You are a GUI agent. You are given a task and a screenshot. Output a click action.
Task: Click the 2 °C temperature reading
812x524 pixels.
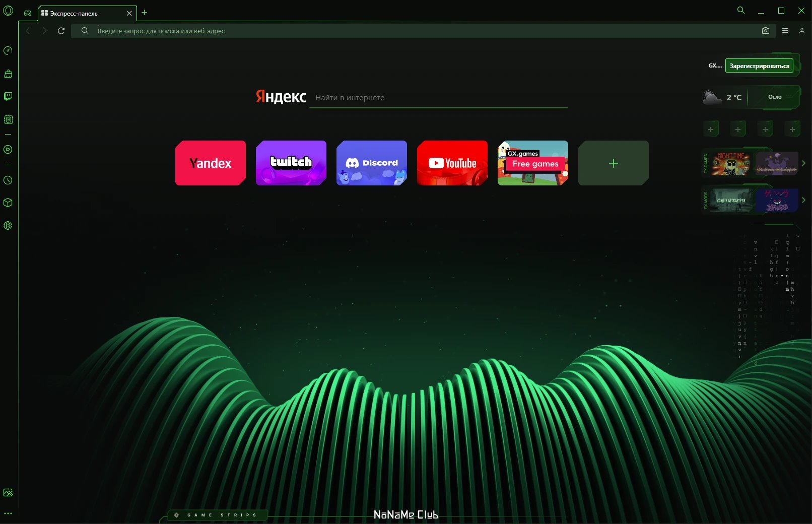(734, 98)
